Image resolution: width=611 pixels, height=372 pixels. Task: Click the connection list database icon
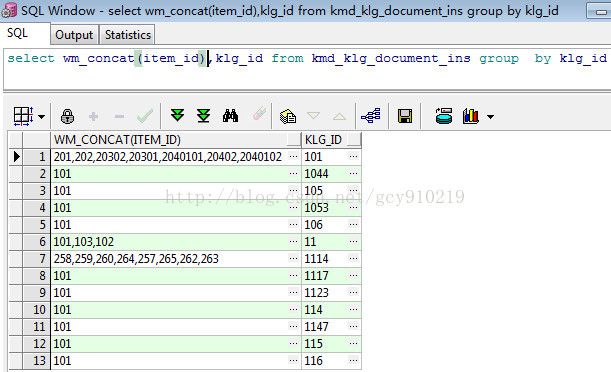click(x=443, y=116)
